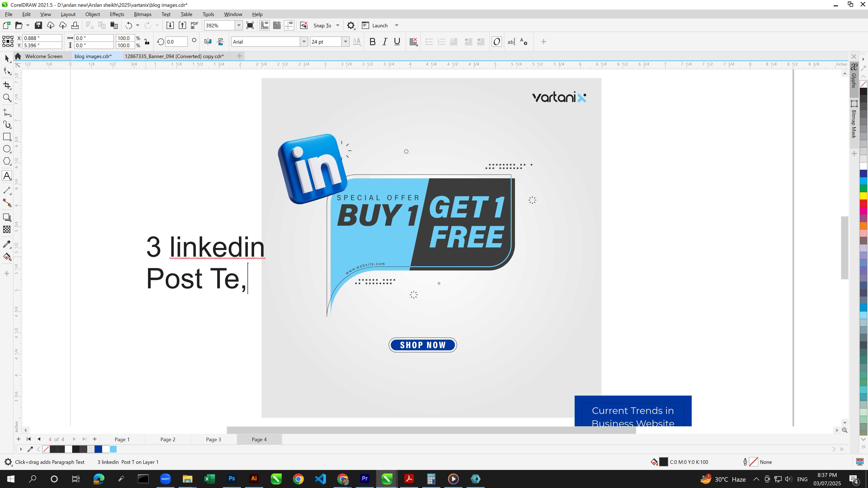The width and height of the screenshot is (868, 488).
Task: Add a new document tab
Action: (x=240, y=56)
